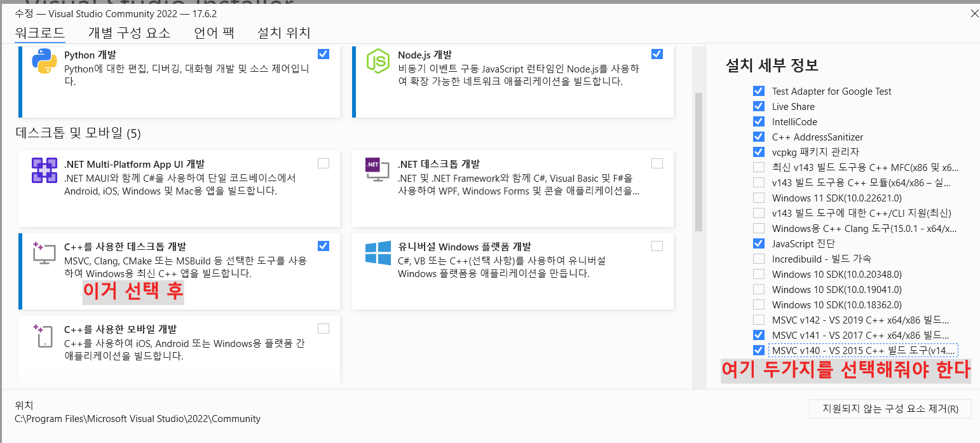Screen dimensions: 980x443
Task: Check Windows용 C++ Clang 도구 option
Action: pos(758,228)
